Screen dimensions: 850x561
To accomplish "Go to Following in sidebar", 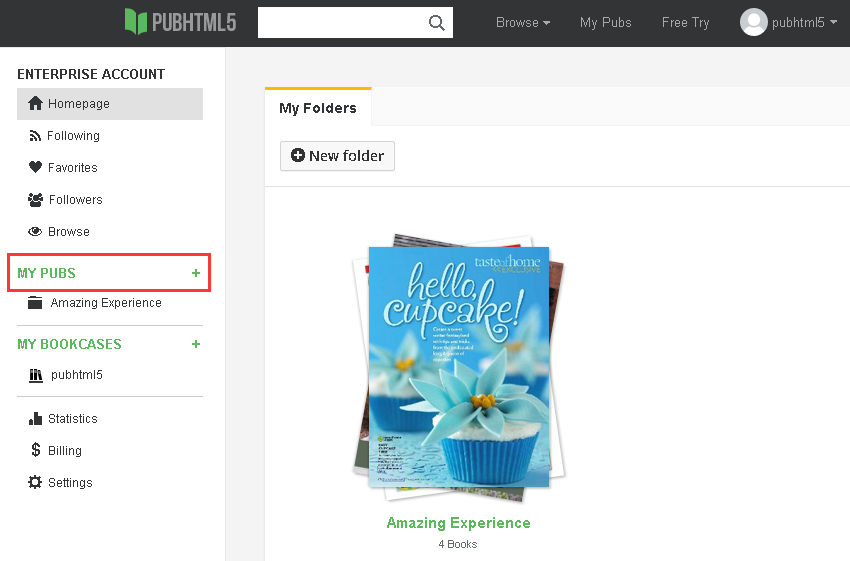I will click(73, 136).
